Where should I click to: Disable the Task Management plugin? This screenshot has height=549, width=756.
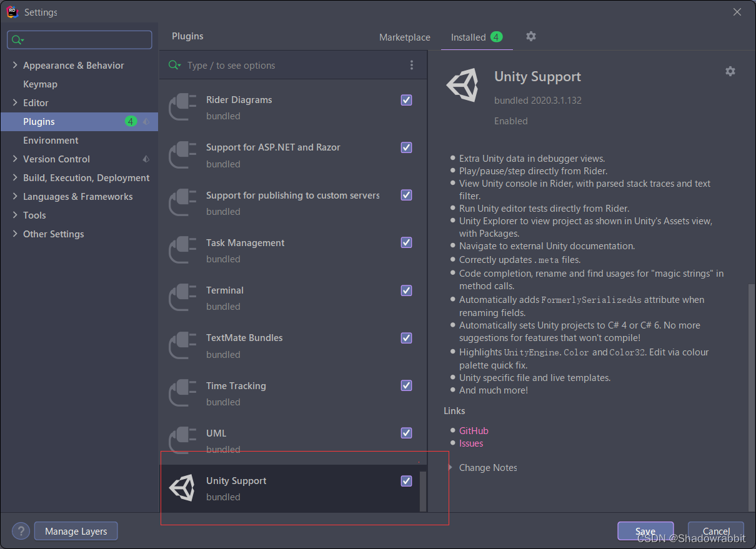point(407,242)
